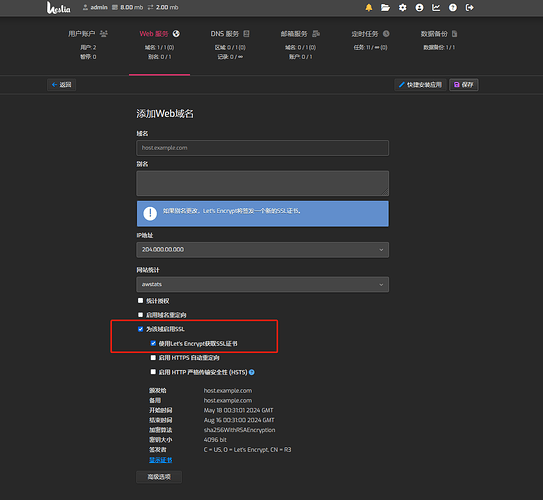The width and height of the screenshot is (543, 500).
Task: Click the Hestia logo
Action: 58,7
